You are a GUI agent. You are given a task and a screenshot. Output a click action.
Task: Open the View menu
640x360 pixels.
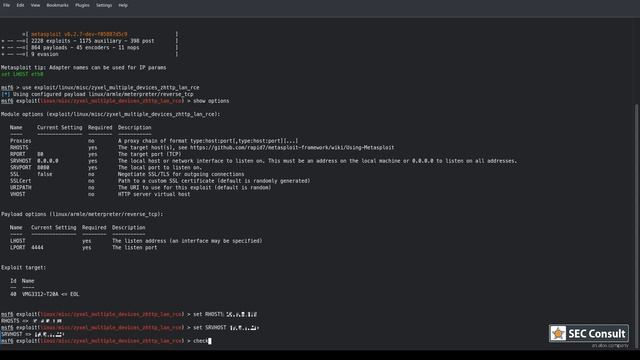point(36,5)
